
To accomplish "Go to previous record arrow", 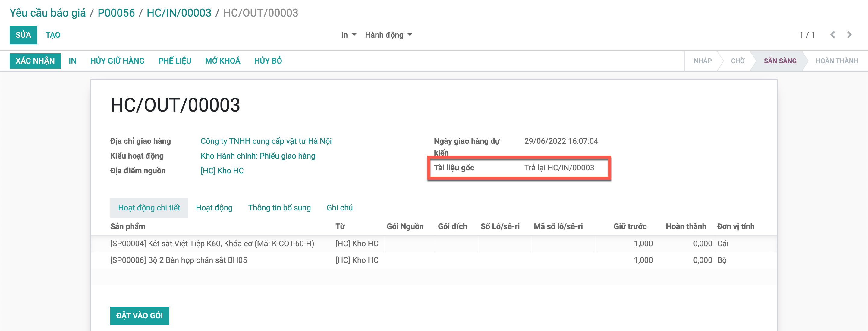I will click(832, 35).
